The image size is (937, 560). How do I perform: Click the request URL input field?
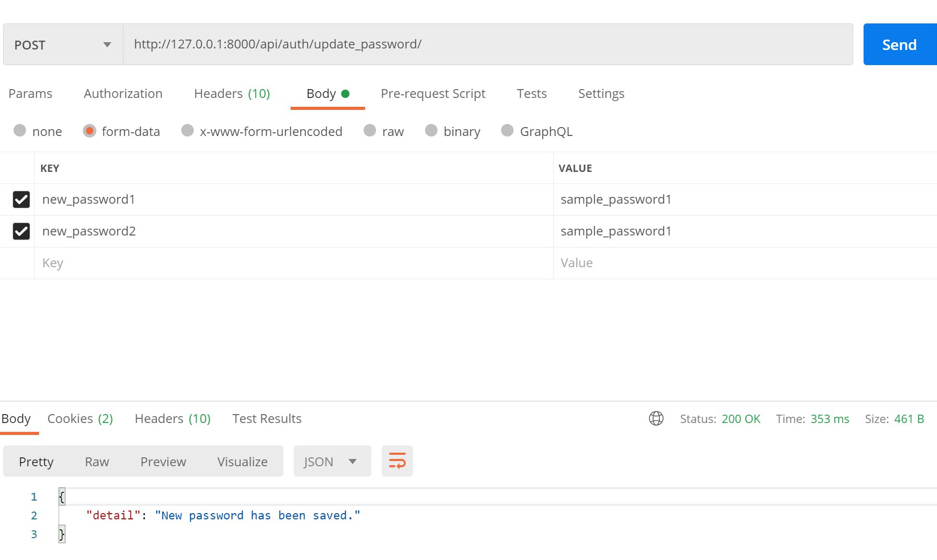point(488,45)
